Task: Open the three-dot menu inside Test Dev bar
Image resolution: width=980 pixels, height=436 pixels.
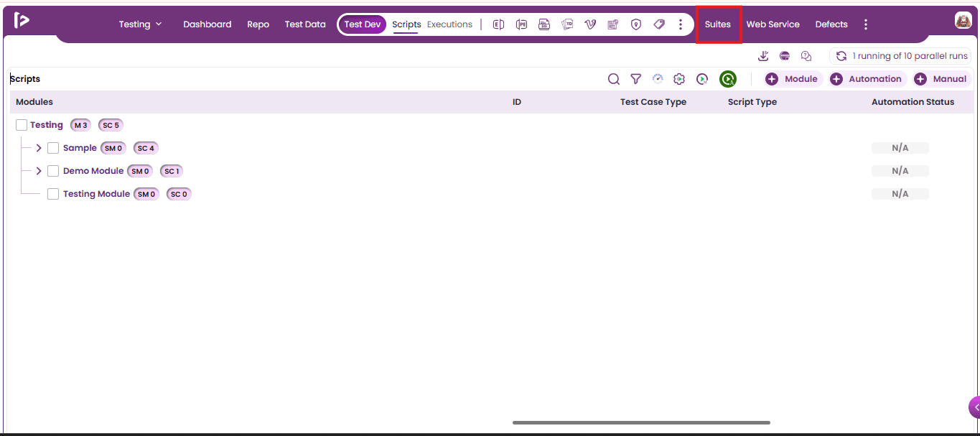Action: (681, 24)
